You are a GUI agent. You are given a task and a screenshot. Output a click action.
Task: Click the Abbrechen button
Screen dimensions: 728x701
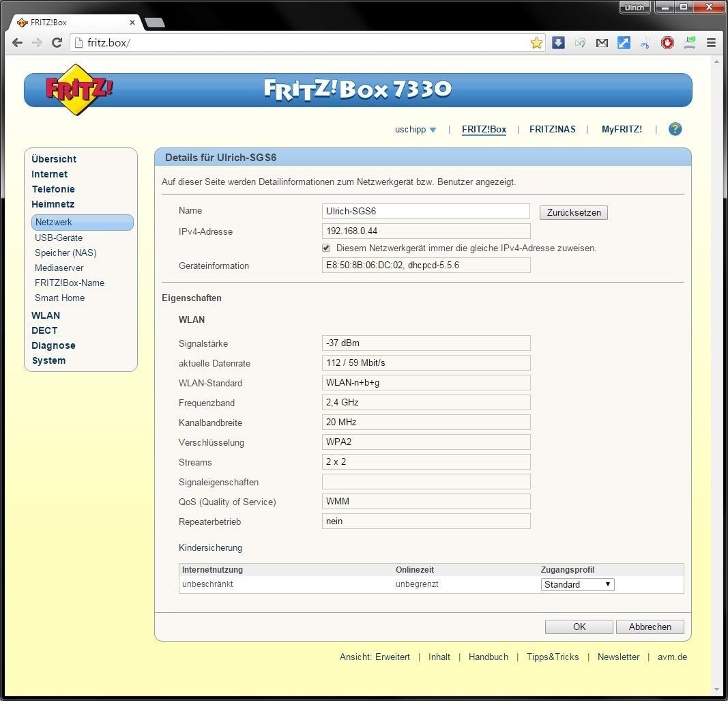[650, 627]
